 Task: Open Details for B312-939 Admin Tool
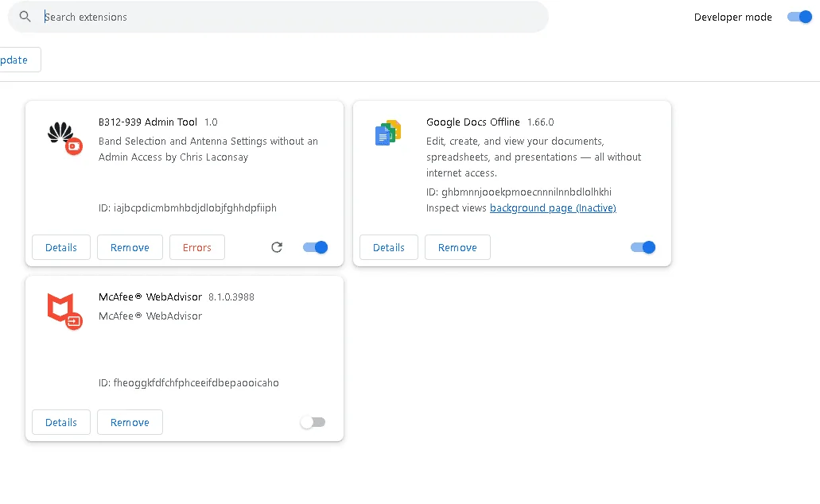[61, 247]
